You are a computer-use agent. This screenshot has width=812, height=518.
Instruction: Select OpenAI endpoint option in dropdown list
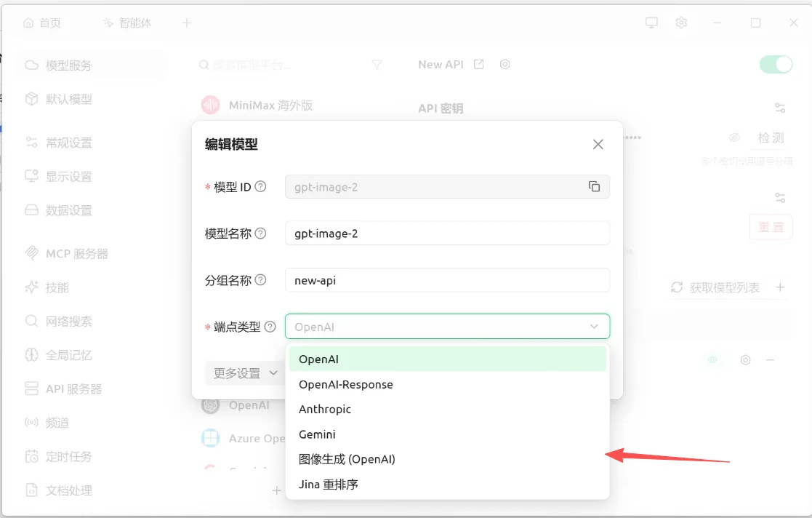447,359
